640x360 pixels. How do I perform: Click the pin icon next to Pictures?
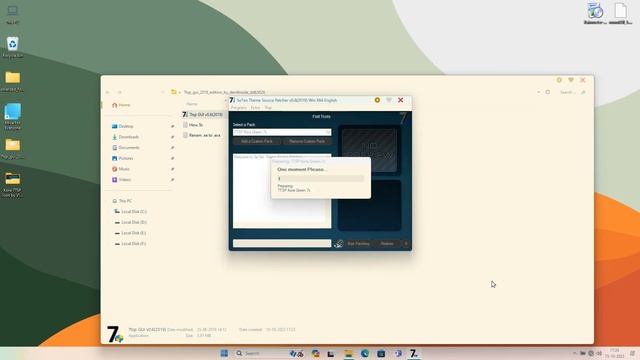click(x=173, y=158)
